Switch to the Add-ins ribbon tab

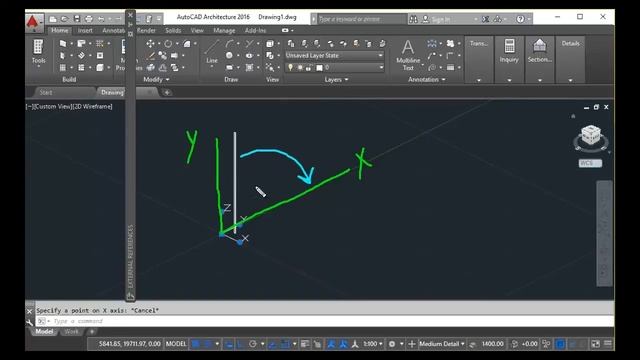pos(256,31)
